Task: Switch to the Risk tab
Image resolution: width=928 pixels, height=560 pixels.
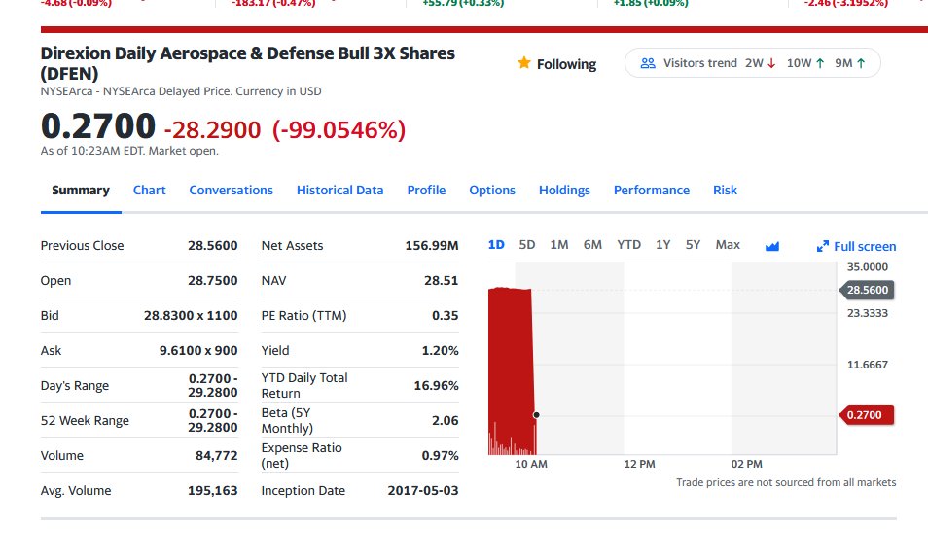Action: point(725,190)
